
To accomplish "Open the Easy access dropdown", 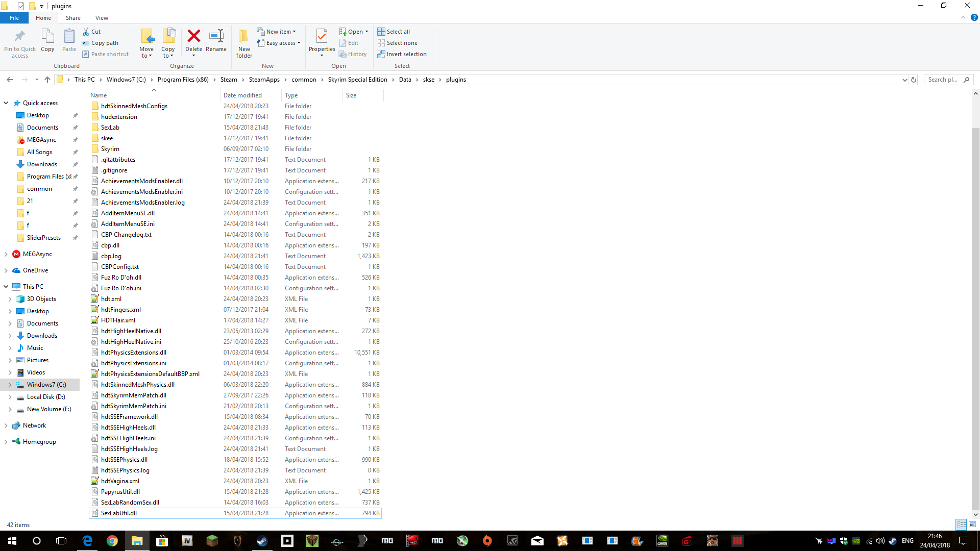I will (x=278, y=43).
